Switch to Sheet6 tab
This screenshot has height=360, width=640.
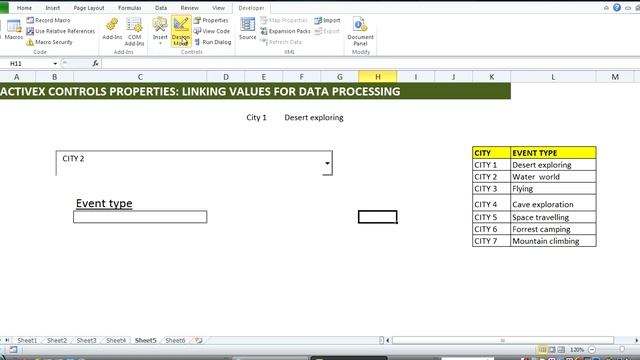(x=175, y=340)
